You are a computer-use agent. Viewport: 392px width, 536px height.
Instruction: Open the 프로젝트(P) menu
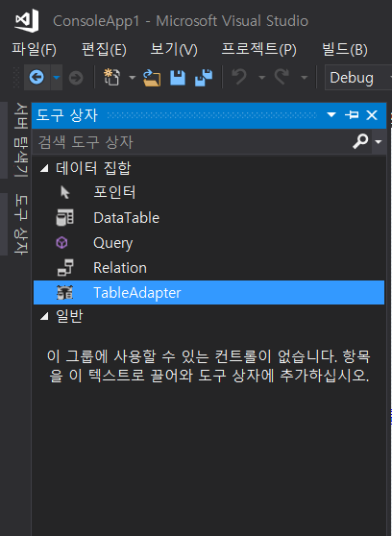pos(259,50)
